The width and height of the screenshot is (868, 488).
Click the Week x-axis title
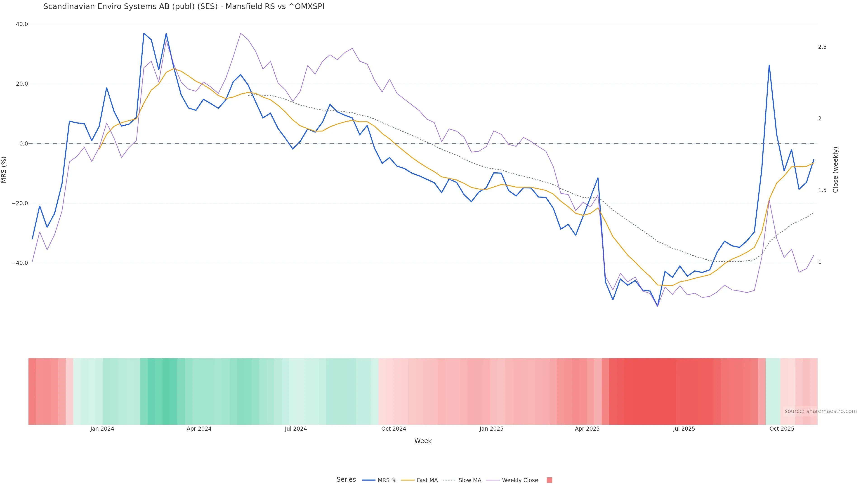pyautogui.click(x=422, y=441)
